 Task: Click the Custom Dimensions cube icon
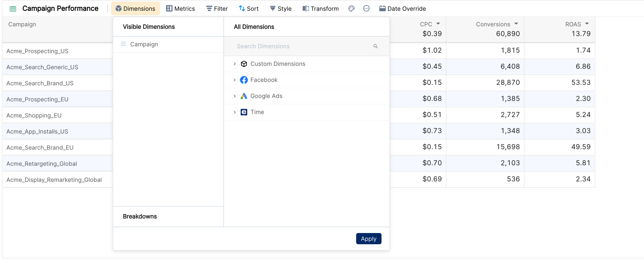coord(244,64)
